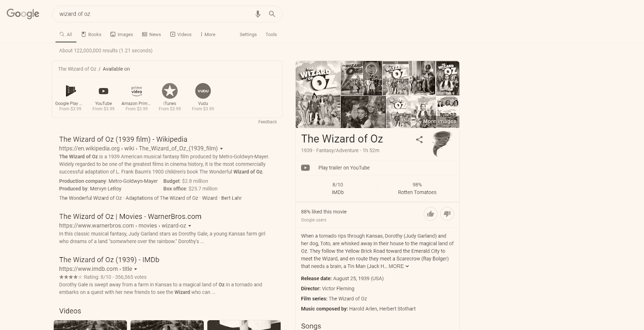Open Google Play Movies streaming icon
Screen dimensions: 644x330
coord(70,91)
